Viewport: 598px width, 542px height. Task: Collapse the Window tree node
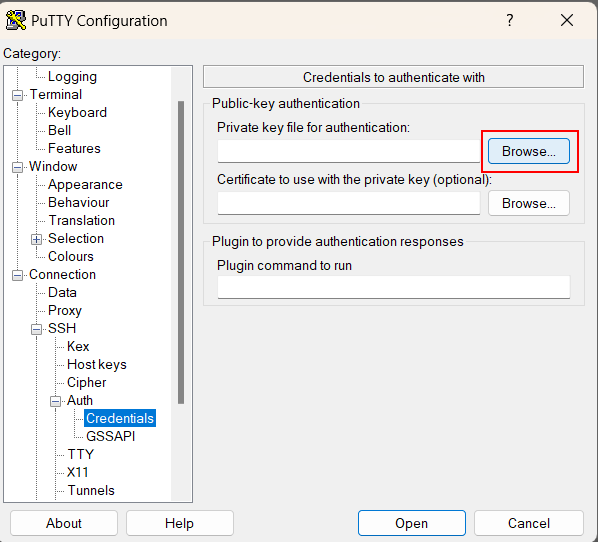click(17, 167)
